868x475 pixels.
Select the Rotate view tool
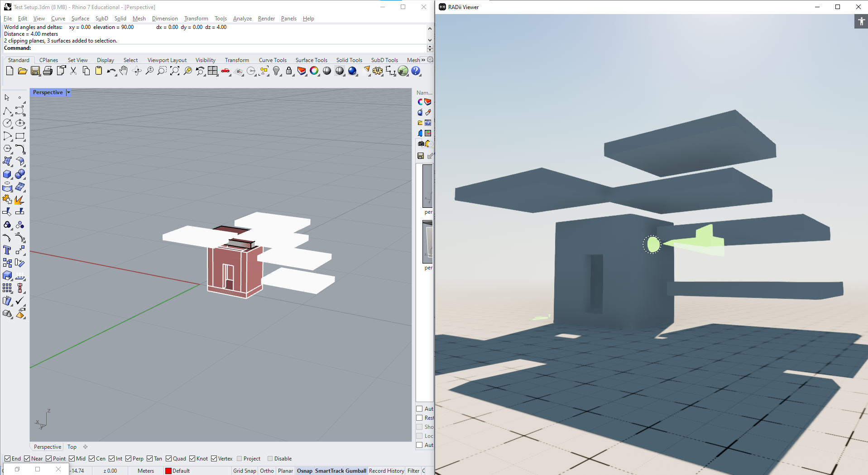pos(136,71)
